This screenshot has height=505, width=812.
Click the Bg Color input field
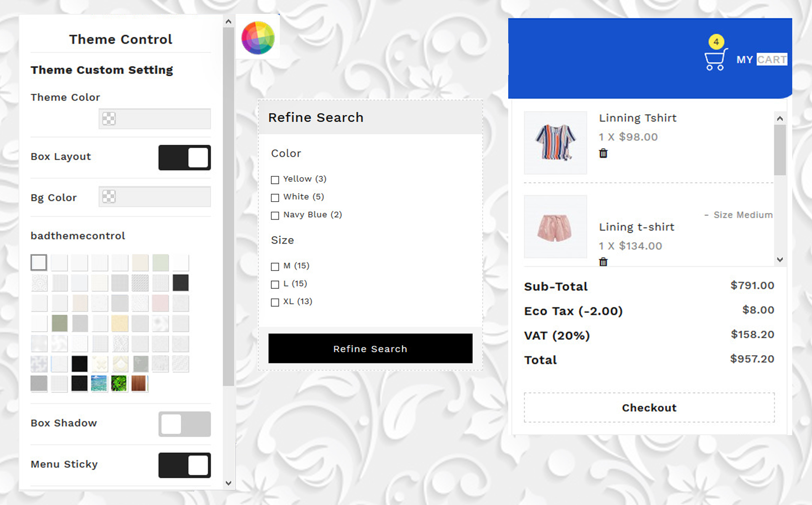[155, 197]
